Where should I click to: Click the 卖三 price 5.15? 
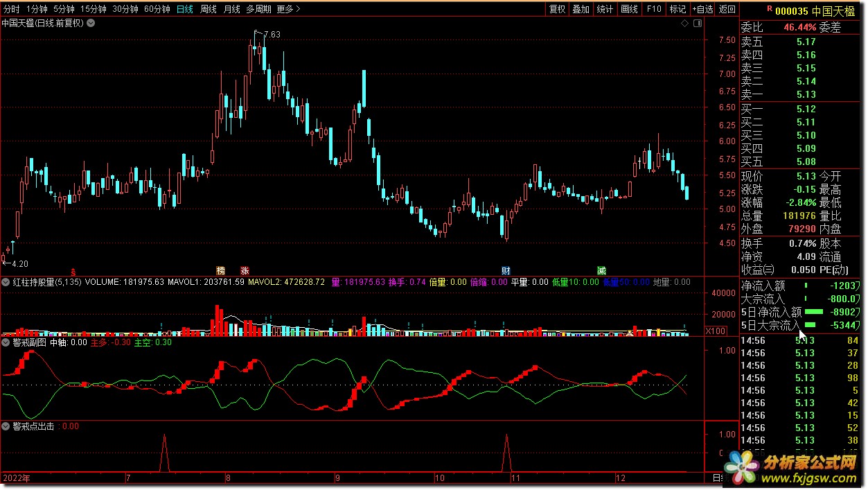806,68
